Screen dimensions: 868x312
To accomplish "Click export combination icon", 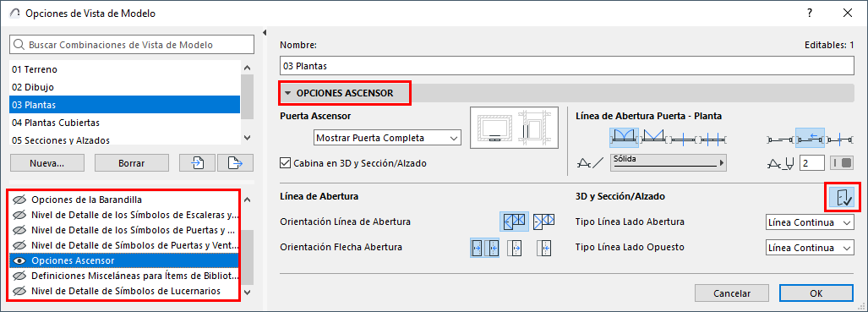I will [x=235, y=163].
